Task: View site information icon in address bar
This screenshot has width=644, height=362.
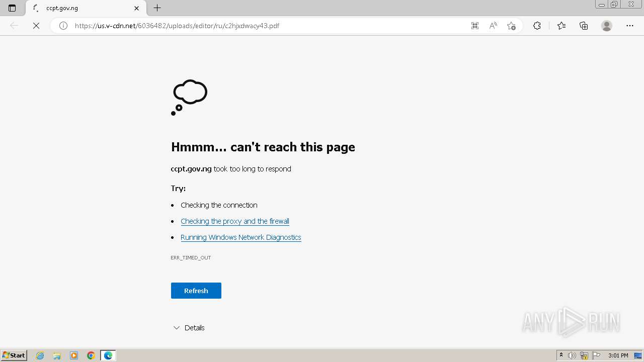Action: click(63, 26)
